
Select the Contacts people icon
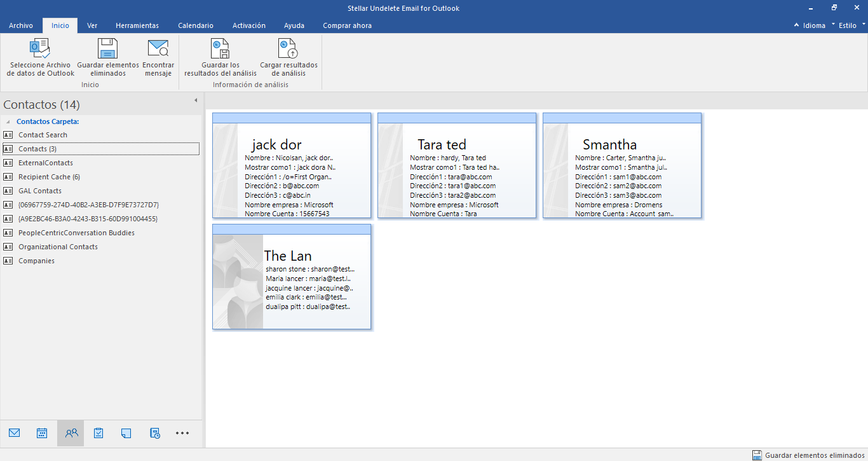pos(71,433)
